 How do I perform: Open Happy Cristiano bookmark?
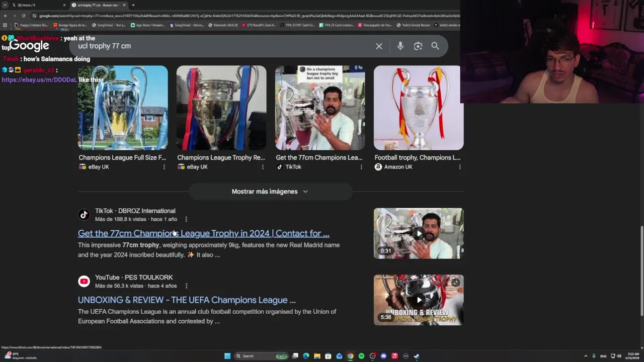pyautogui.click(x=31, y=25)
